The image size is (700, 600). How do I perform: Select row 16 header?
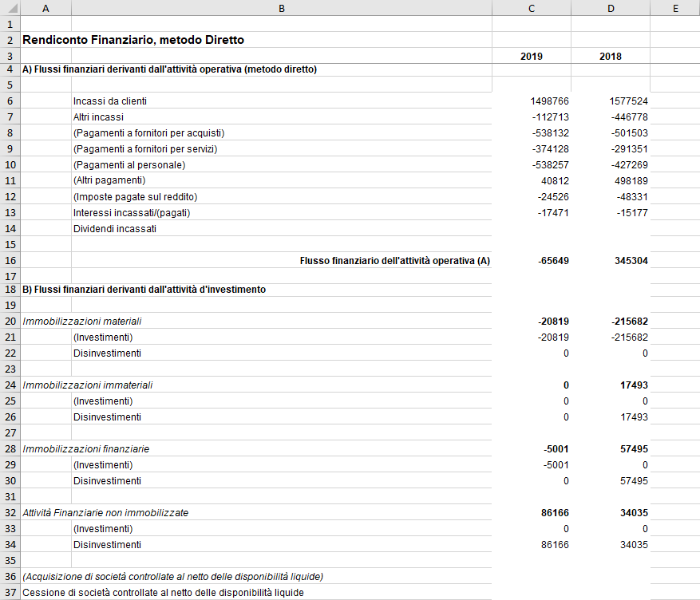point(9,261)
